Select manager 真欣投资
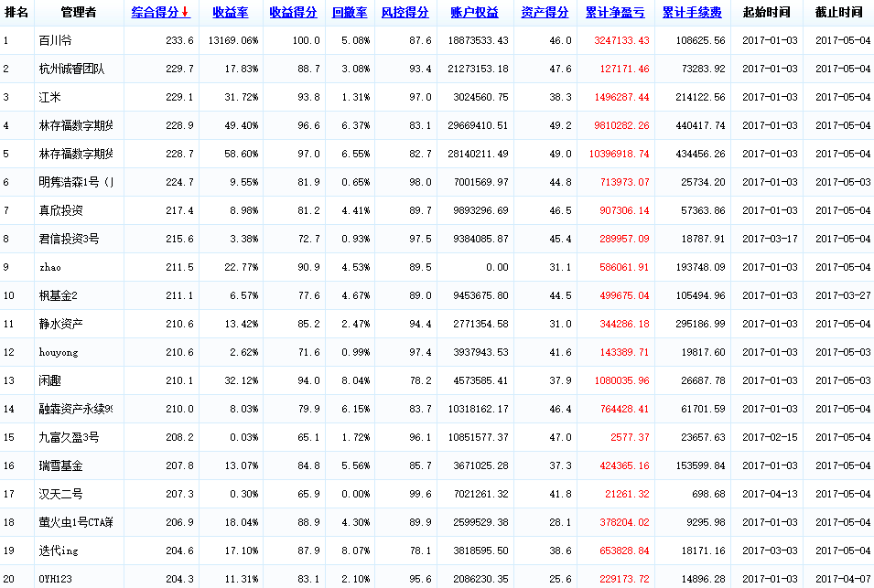Viewport: 874px width, 588px height. point(60,210)
